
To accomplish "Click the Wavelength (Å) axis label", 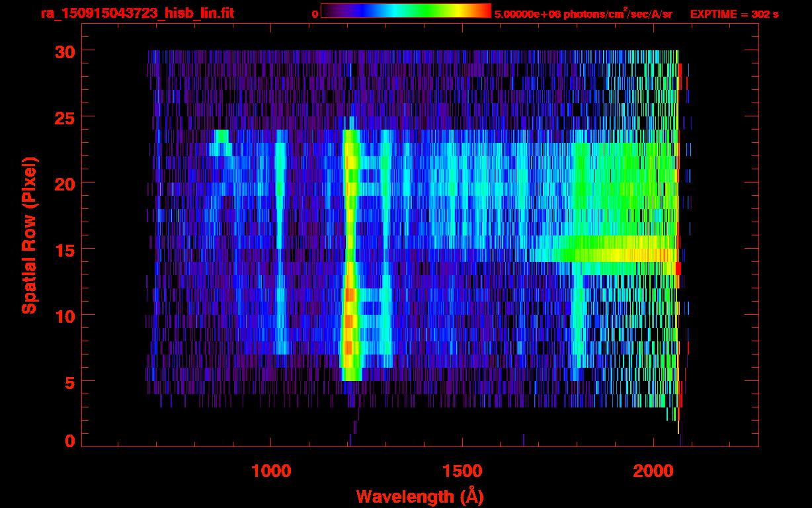I will point(421,496).
